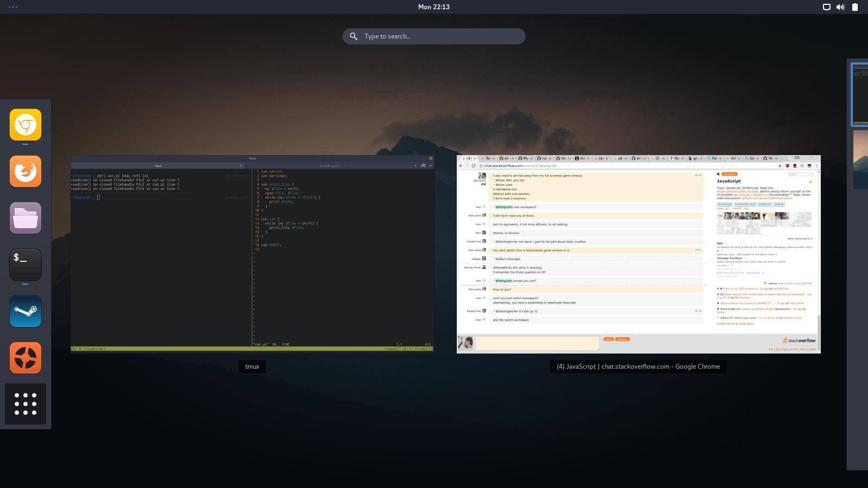Click Chrome back arrow button

coord(461,166)
